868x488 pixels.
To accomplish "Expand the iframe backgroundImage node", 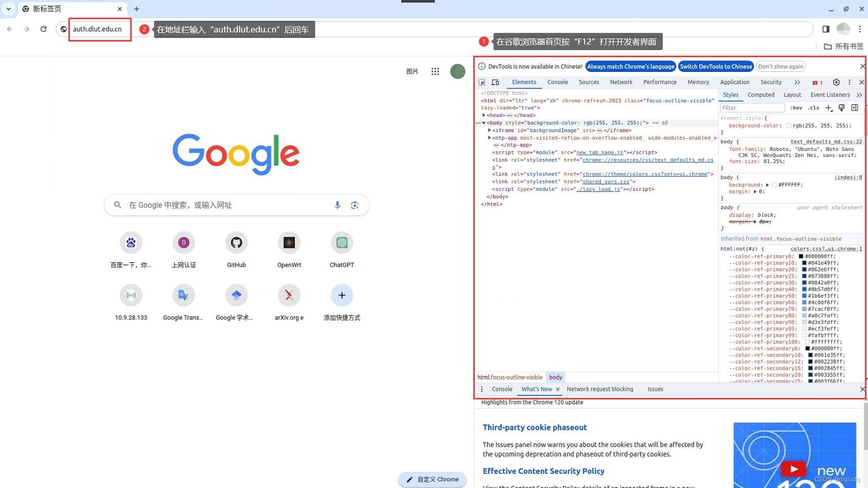I will point(489,131).
